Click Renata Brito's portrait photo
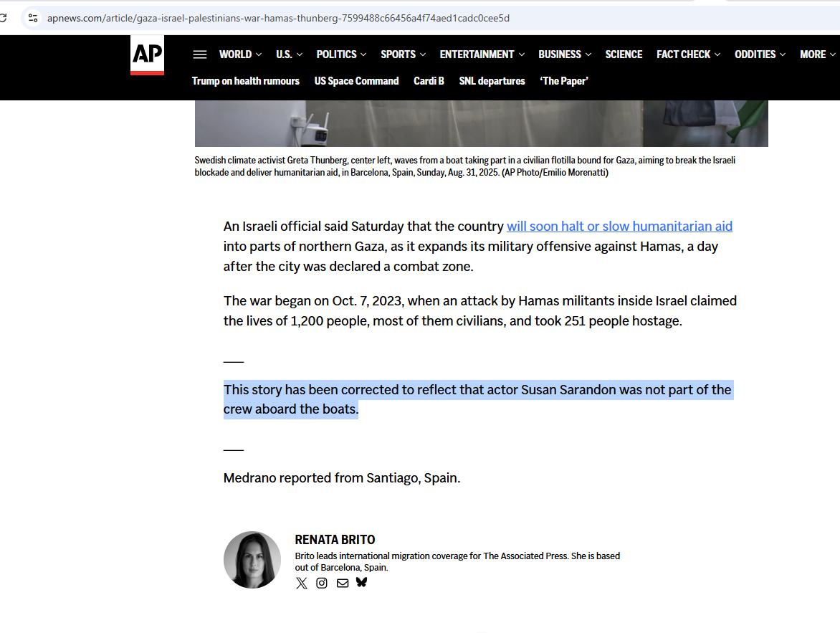Image resolution: width=840 pixels, height=633 pixels. [252, 560]
